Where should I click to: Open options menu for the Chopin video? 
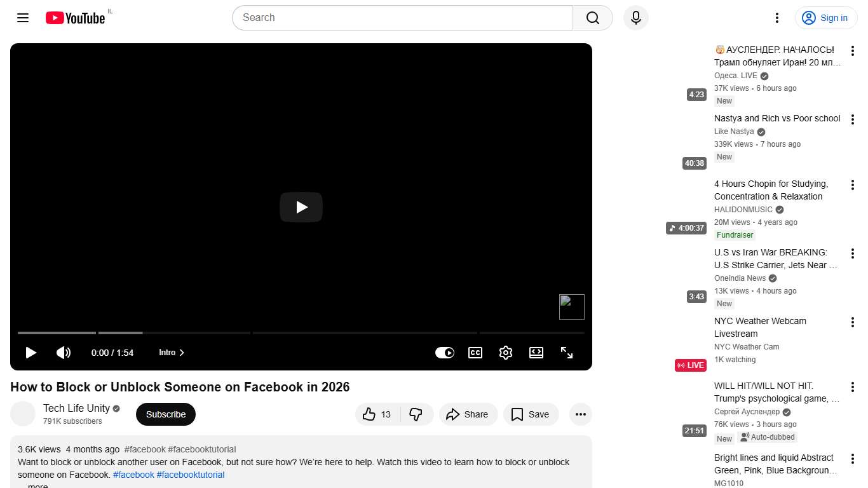pyautogui.click(x=852, y=184)
